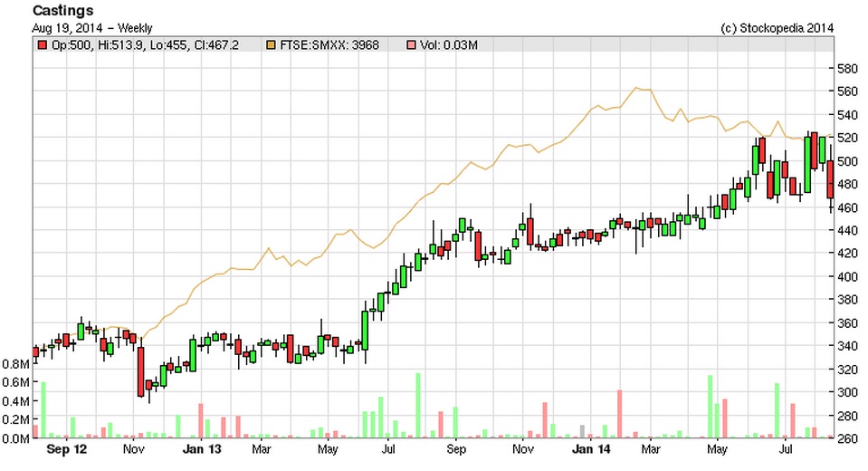868x471 pixels.
Task: Click the 0.2M volume axis label
Action: pyautogui.click(x=15, y=420)
